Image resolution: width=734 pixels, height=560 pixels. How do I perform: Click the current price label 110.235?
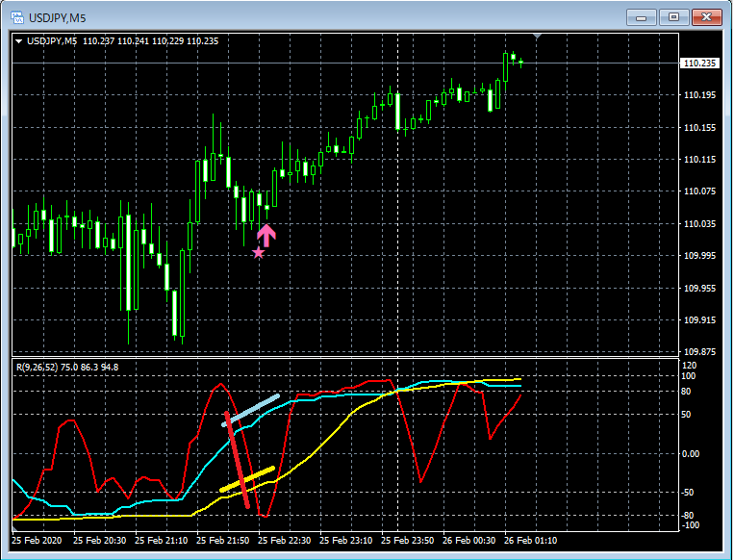pyautogui.click(x=699, y=63)
